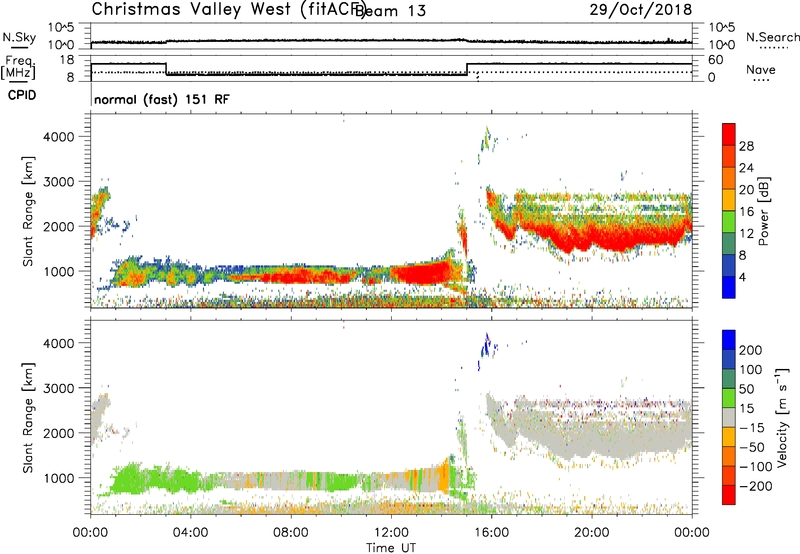Click the '-100' velocity colorbar tick
Viewport: 800px width, 554px height.
pos(756,466)
